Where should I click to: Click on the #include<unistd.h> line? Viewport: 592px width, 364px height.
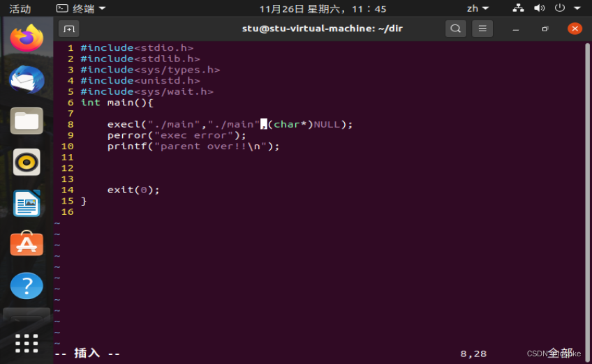tap(140, 81)
